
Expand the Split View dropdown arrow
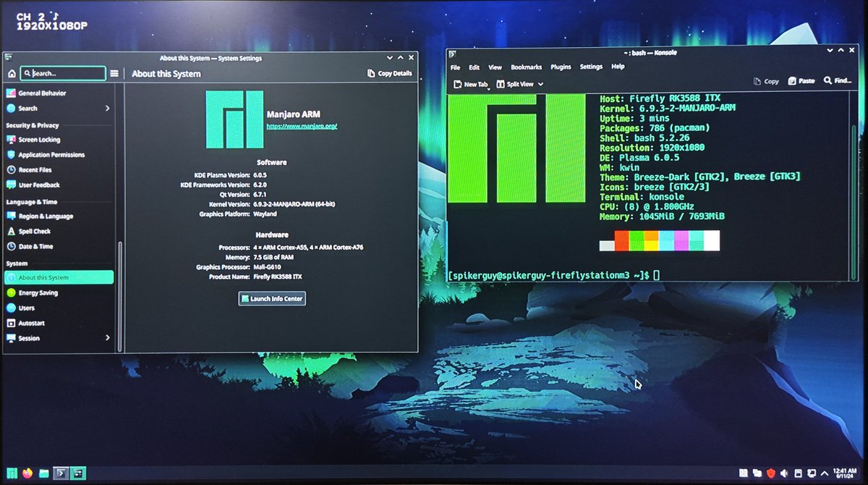pyautogui.click(x=540, y=84)
